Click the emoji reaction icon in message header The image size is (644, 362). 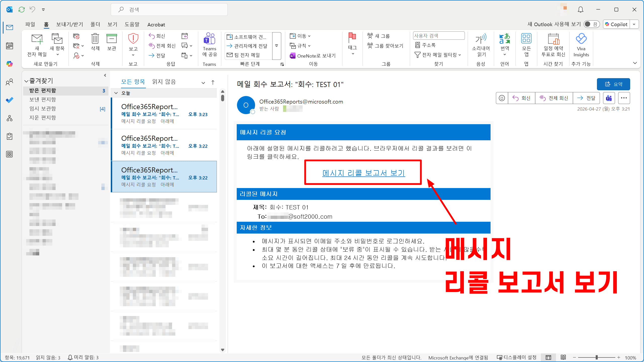[502, 98]
